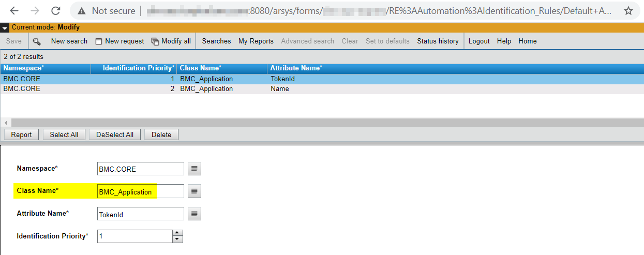Click the Delete button
Viewport: 644px width, 255px height.
coord(161,134)
